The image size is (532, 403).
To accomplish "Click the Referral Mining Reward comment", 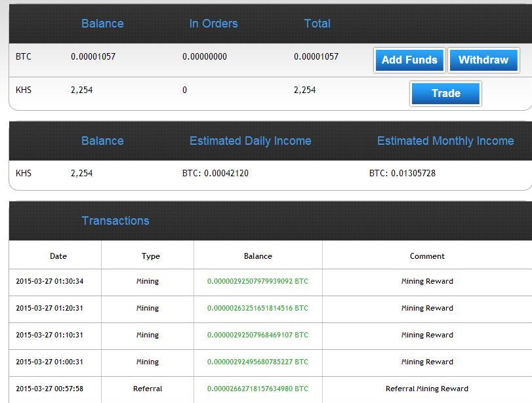I will tap(427, 389).
